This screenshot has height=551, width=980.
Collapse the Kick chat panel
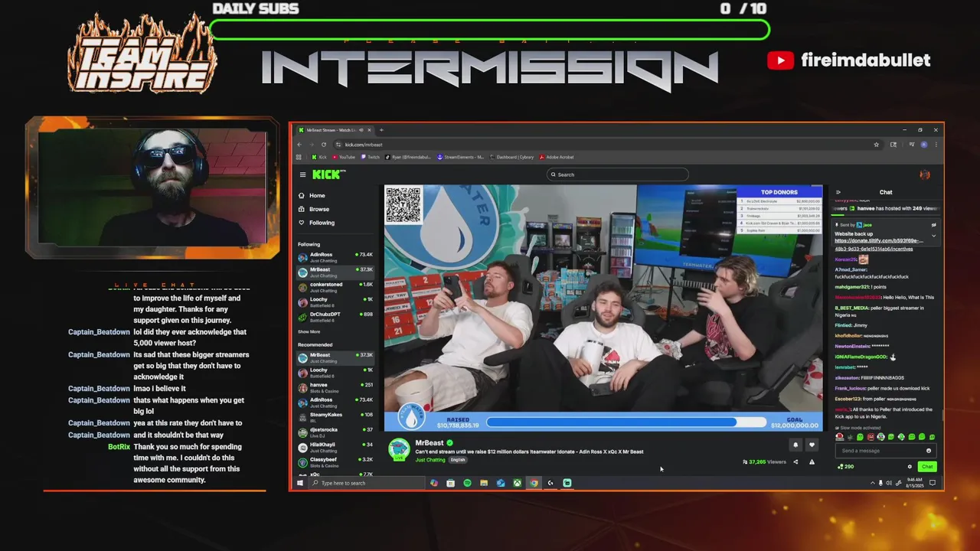(838, 192)
